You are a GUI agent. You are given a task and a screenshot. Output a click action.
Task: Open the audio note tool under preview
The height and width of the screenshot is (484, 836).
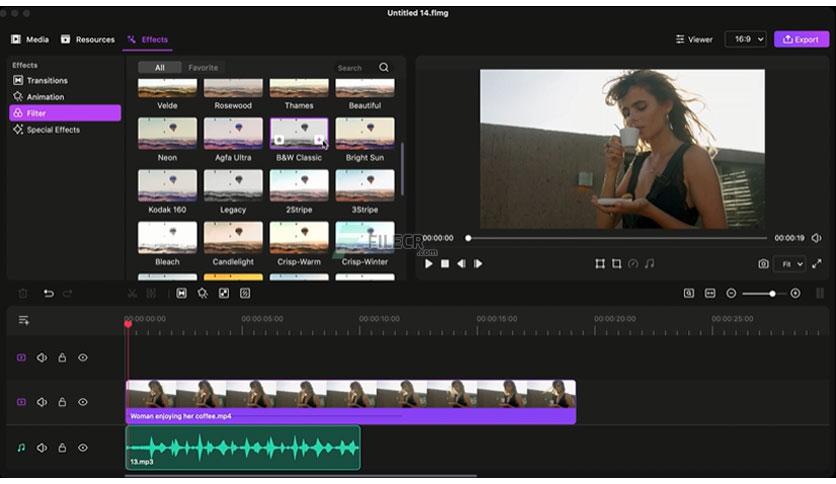[649, 264]
